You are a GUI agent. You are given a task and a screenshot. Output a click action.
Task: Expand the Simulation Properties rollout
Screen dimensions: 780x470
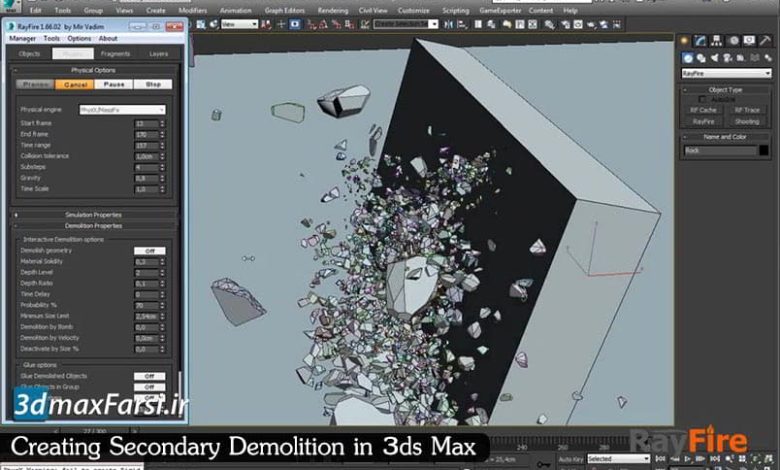pyautogui.click(x=94, y=215)
